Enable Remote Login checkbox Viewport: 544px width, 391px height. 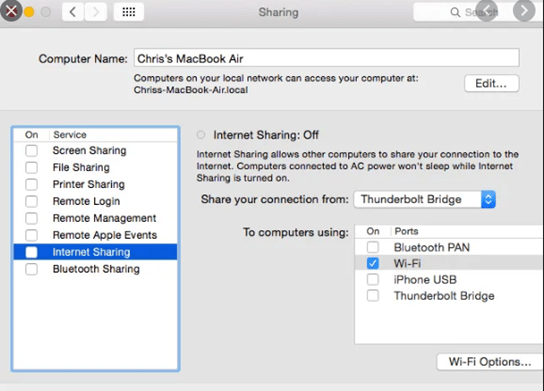tap(31, 201)
